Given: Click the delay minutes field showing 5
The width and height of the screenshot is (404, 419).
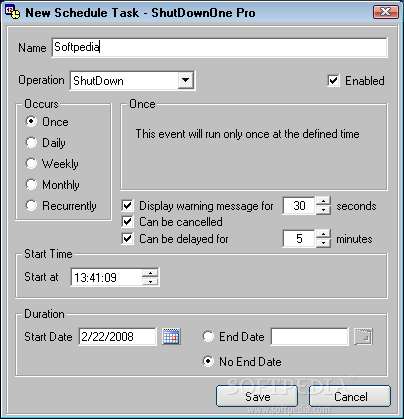Looking at the screenshot, I should pos(299,238).
